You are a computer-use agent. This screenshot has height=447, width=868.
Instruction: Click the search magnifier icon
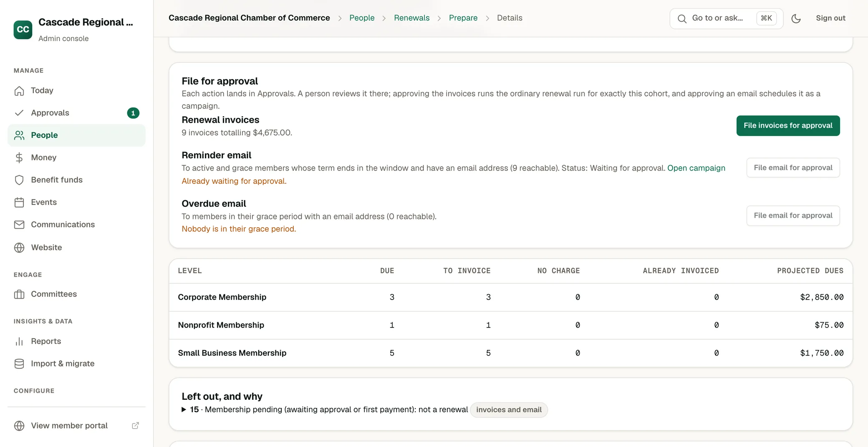682,19
